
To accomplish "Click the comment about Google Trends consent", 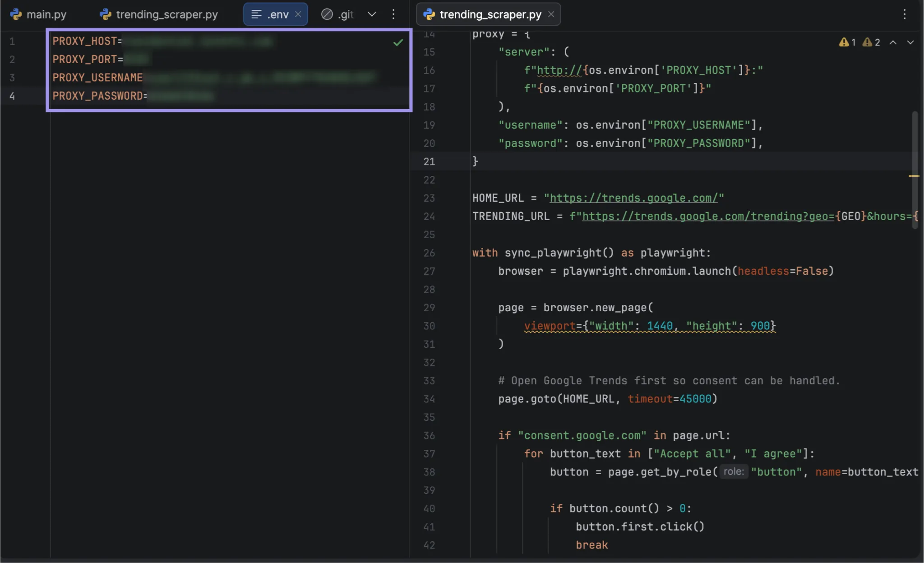I will click(669, 381).
